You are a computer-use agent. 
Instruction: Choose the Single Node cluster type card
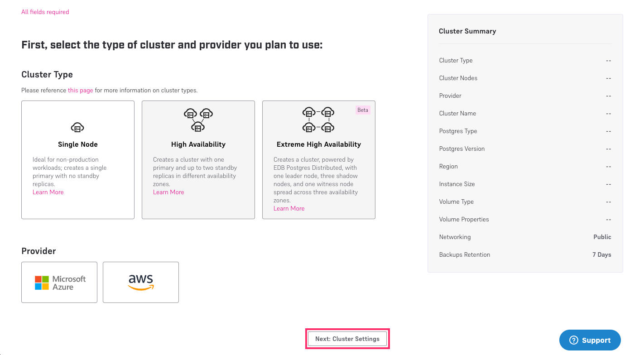pyautogui.click(x=77, y=160)
